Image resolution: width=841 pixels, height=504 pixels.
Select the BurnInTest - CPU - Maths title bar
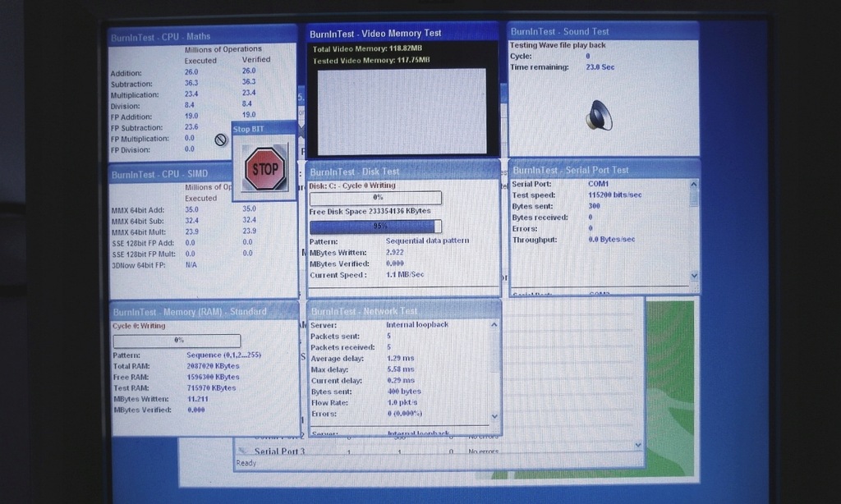tap(202, 37)
